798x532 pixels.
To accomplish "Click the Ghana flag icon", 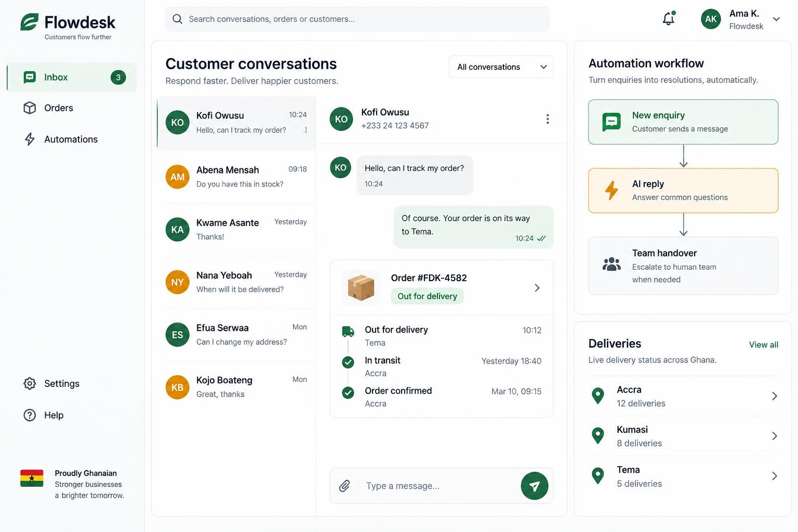I will [x=32, y=478].
